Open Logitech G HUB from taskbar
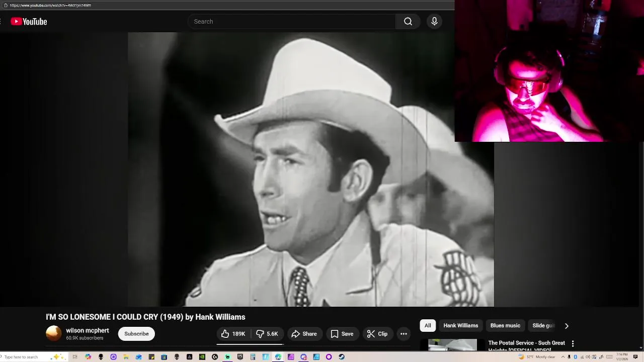 [215, 357]
